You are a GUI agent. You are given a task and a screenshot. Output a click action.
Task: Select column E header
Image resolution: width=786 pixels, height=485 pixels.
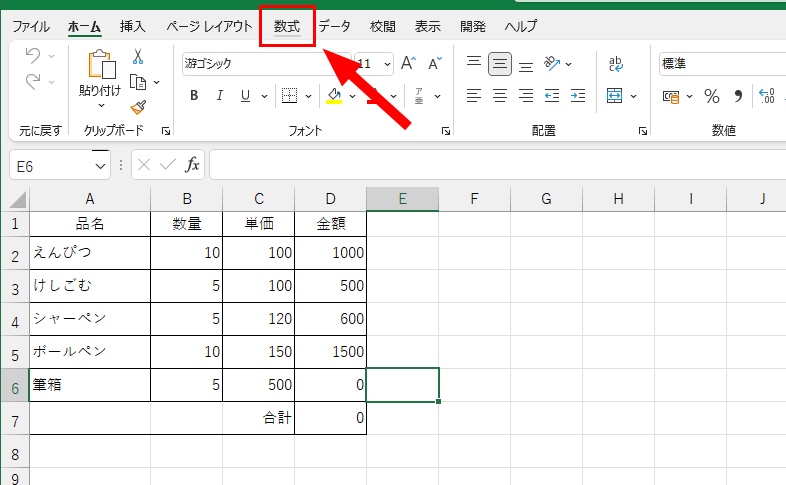coord(403,199)
